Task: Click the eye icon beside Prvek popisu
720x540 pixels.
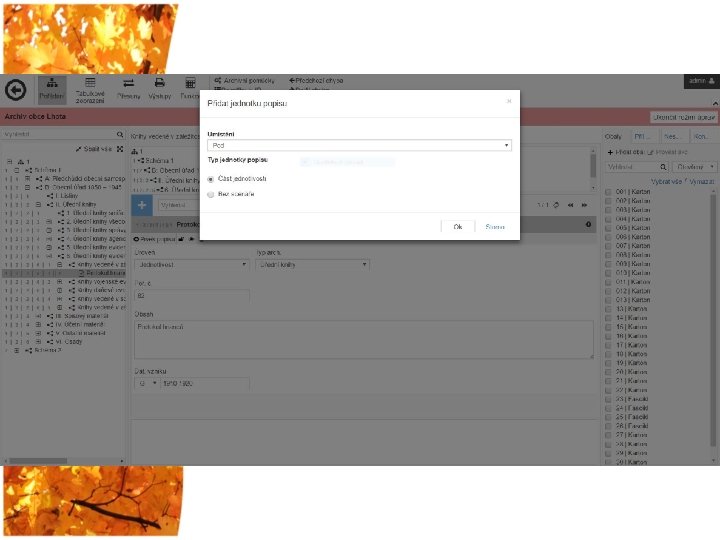Action: [136, 239]
